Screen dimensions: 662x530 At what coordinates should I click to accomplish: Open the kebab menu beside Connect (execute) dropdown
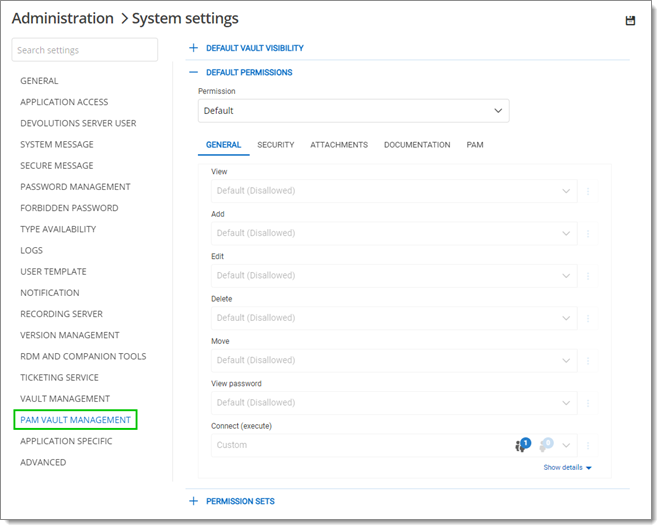(588, 445)
